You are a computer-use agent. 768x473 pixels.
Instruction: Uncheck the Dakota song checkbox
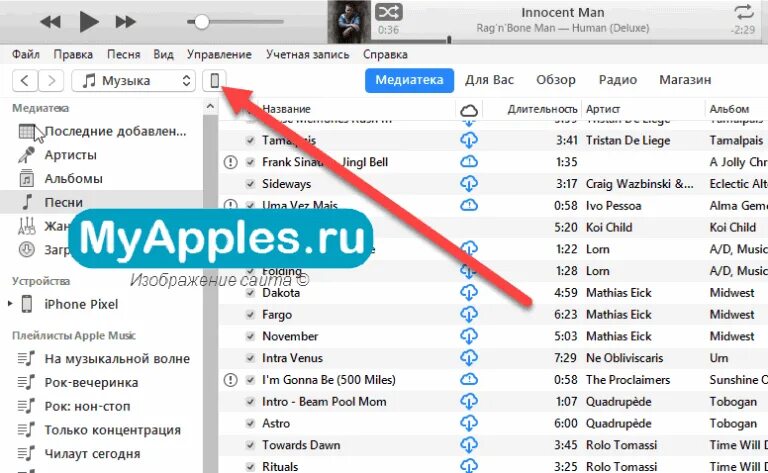pos(250,293)
